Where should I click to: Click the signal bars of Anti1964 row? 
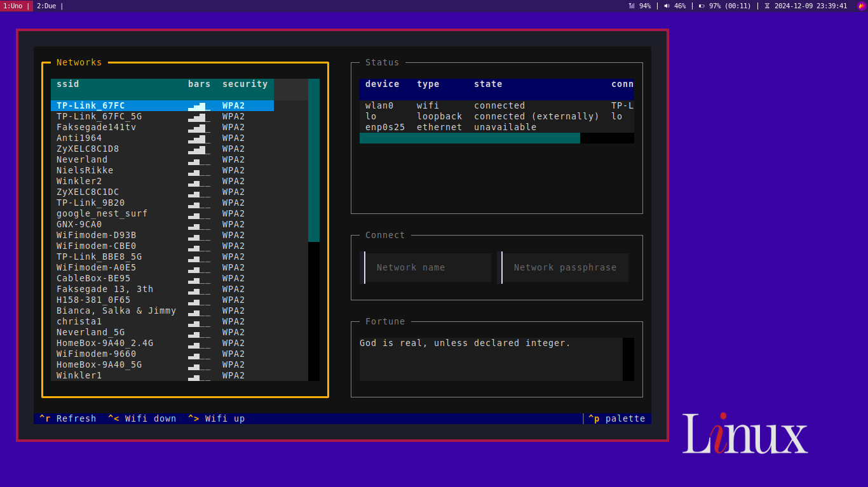[200, 138]
